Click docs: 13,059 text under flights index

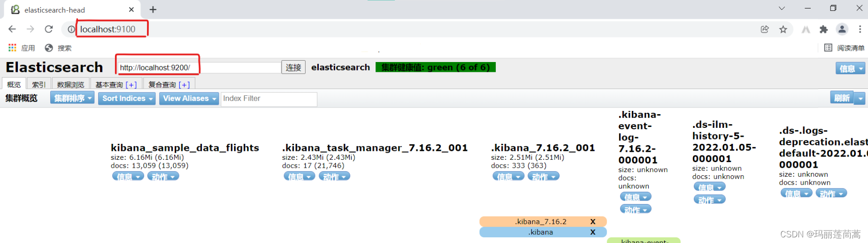150,166
